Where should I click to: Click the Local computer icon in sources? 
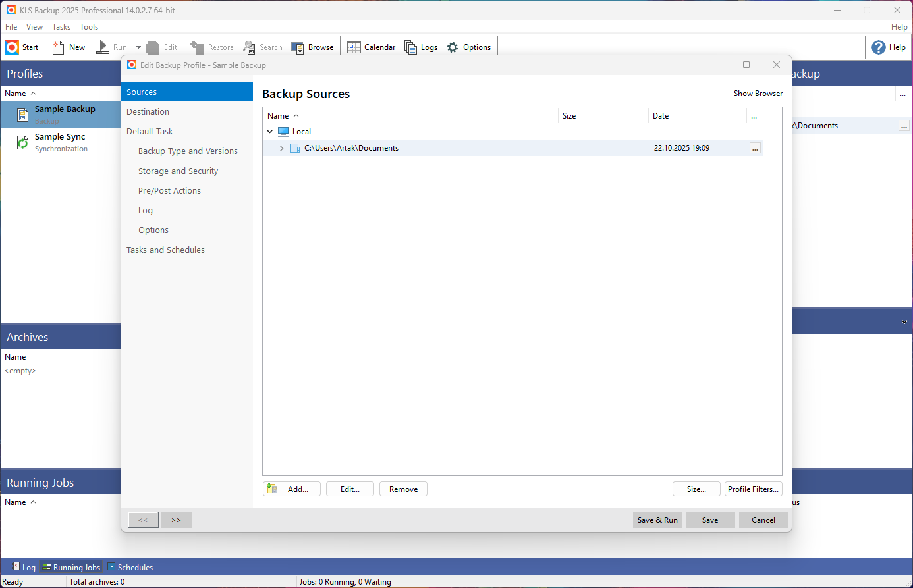pyautogui.click(x=283, y=132)
